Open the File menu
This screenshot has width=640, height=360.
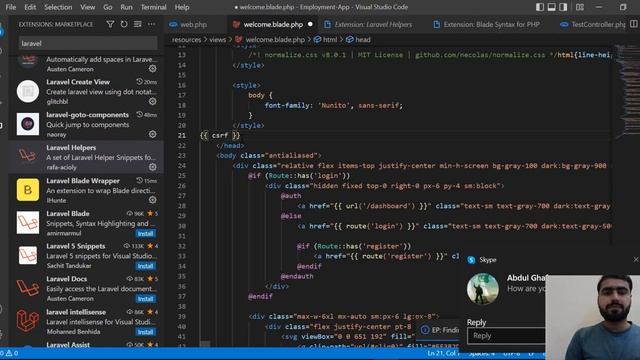click(11, 7)
